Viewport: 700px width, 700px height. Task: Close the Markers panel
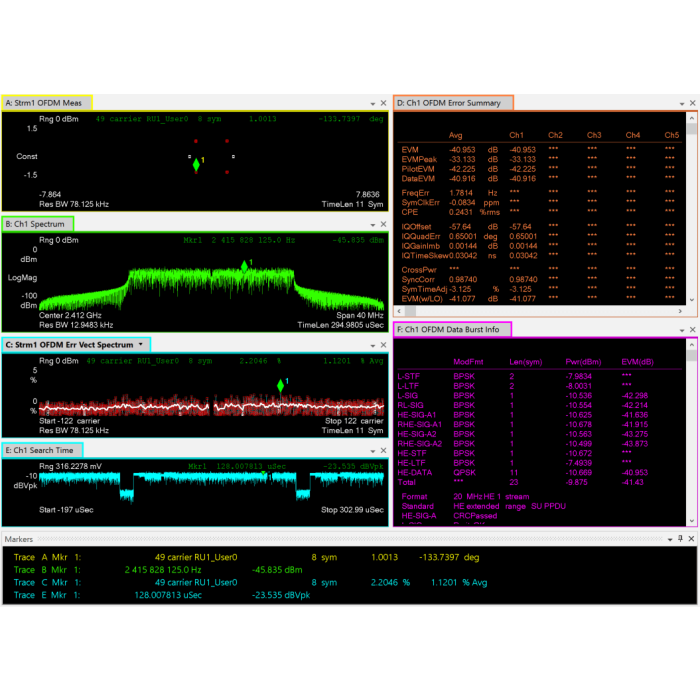coord(691,539)
